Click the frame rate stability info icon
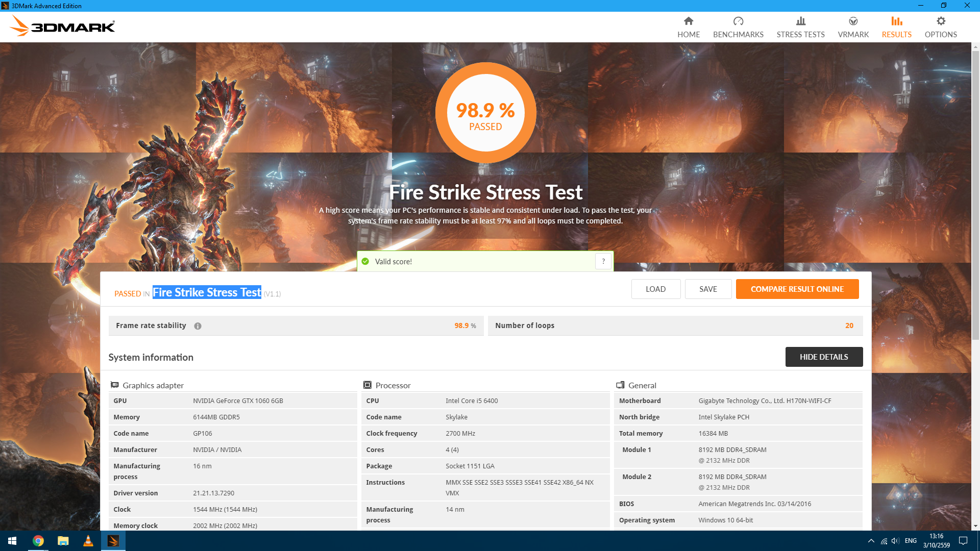This screenshot has height=551, width=980. click(198, 326)
